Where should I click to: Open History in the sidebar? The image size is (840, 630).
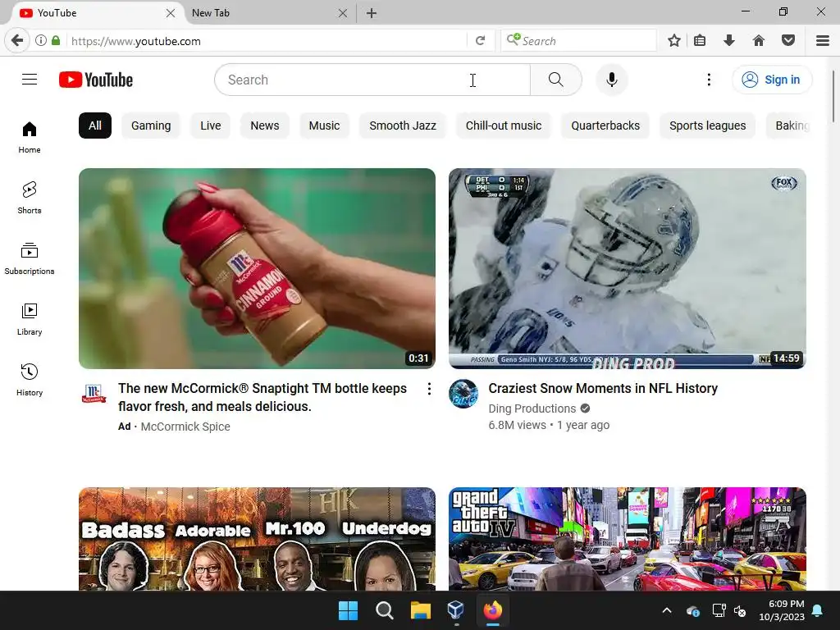pos(30,380)
